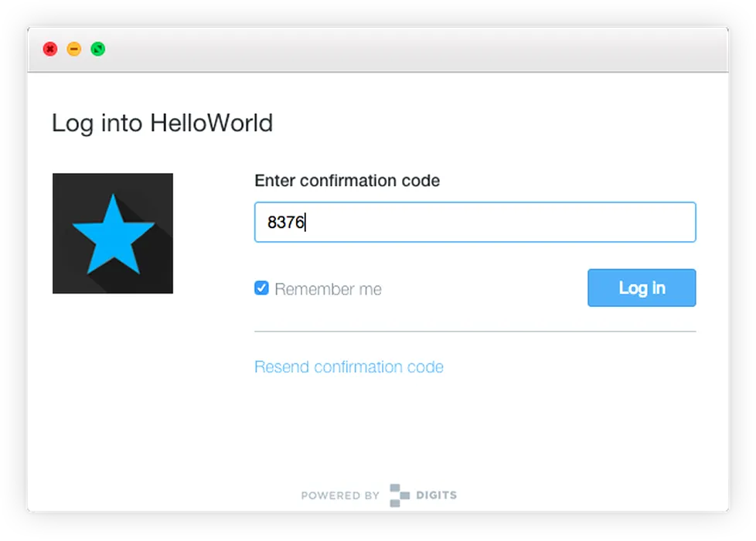
Task: Click the Log into HelloWorld heading
Action: [x=162, y=123]
